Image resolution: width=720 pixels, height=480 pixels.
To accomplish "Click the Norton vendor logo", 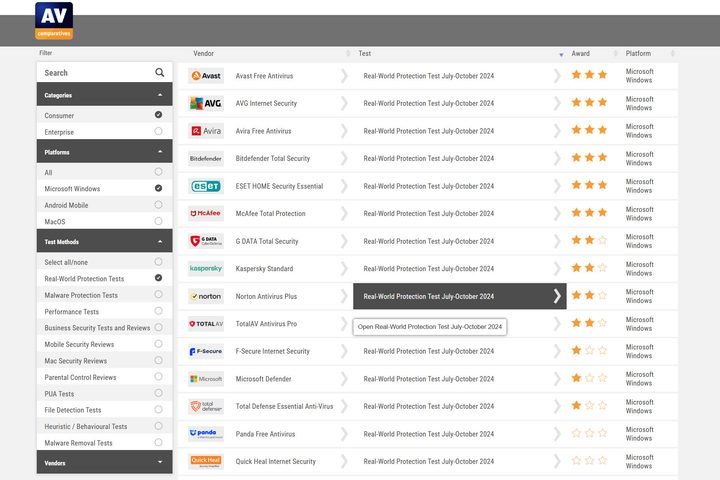I will pyautogui.click(x=206, y=296).
